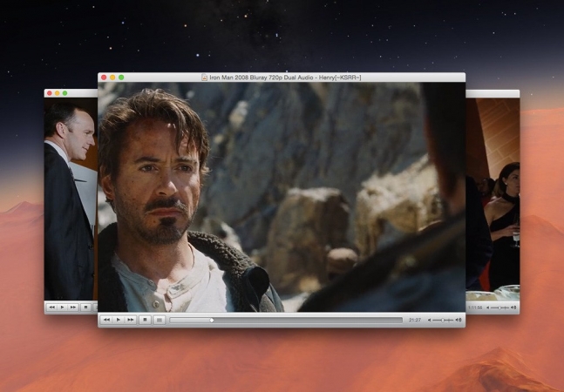Fast forward in the left background player
Viewport: 564px width, 392px height.
click(73, 307)
